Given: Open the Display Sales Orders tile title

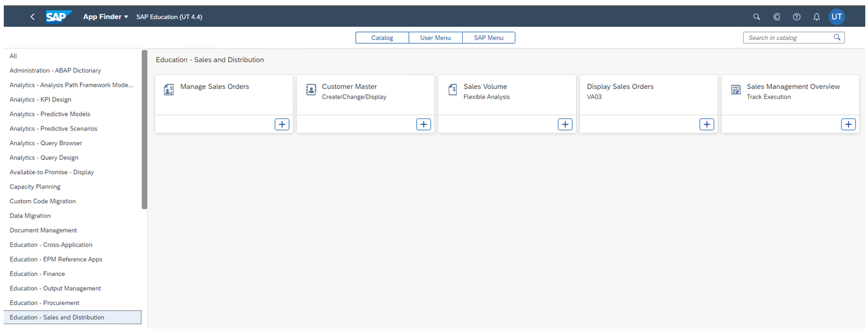Looking at the screenshot, I should pyautogui.click(x=620, y=87).
